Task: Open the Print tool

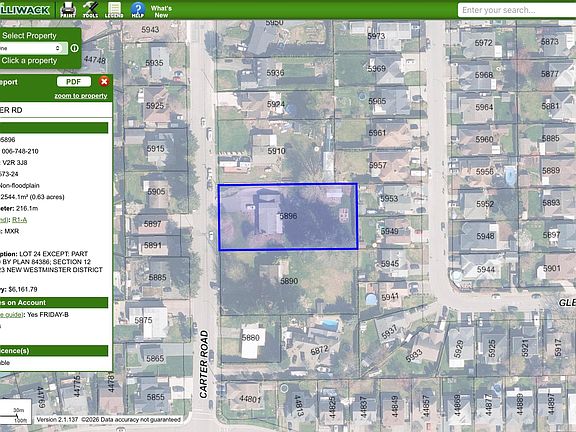Action: (68, 10)
